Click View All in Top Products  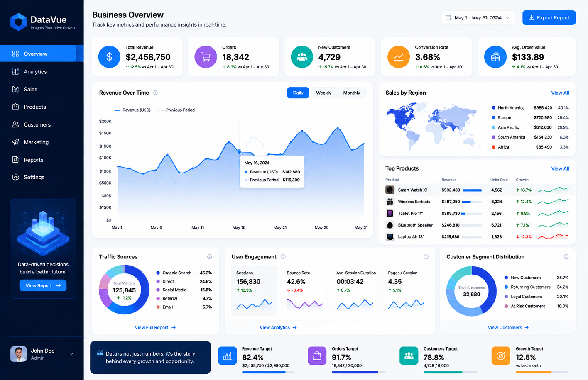click(x=560, y=168)
